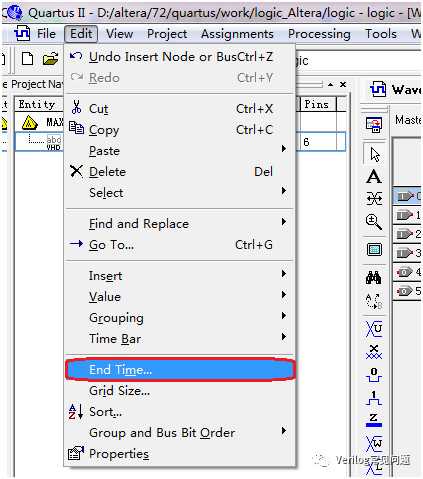423x479 pixels.
Task: Activate the Zoom magnifier tool
Action: click(374, 222)
